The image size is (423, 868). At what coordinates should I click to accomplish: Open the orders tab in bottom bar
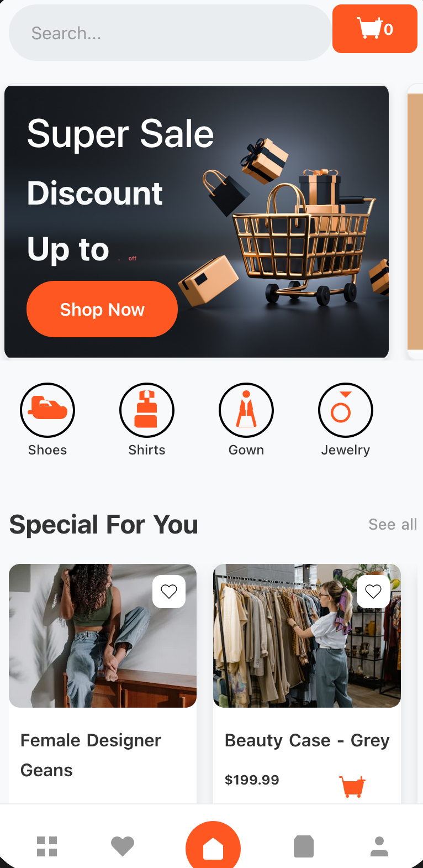(304, 846)
